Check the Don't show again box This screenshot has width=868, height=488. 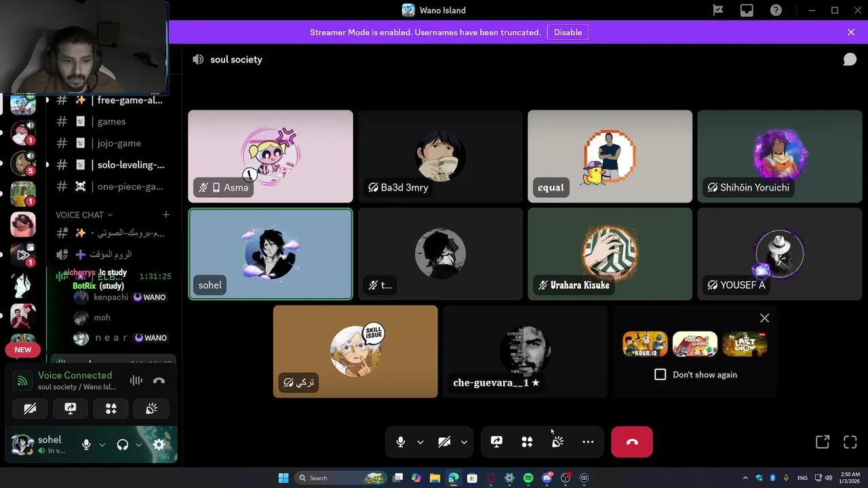tap(660, 375)
